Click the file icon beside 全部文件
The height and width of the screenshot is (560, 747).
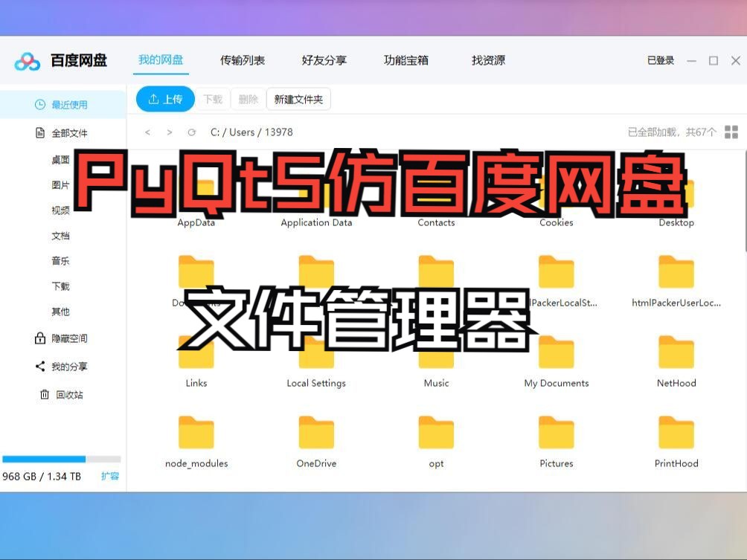40,132
